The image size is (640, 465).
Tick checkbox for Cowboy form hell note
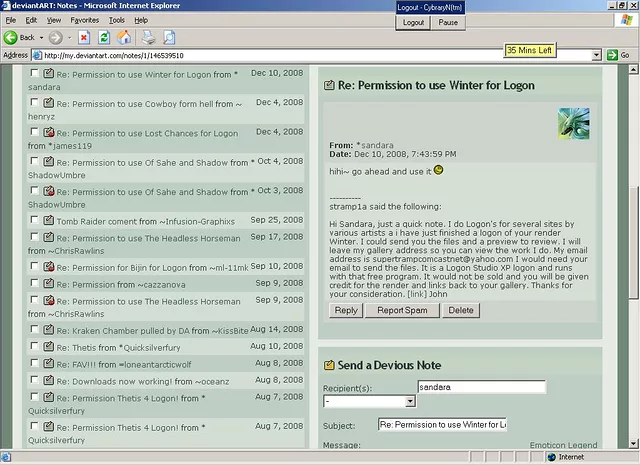[x=35, y=102]
